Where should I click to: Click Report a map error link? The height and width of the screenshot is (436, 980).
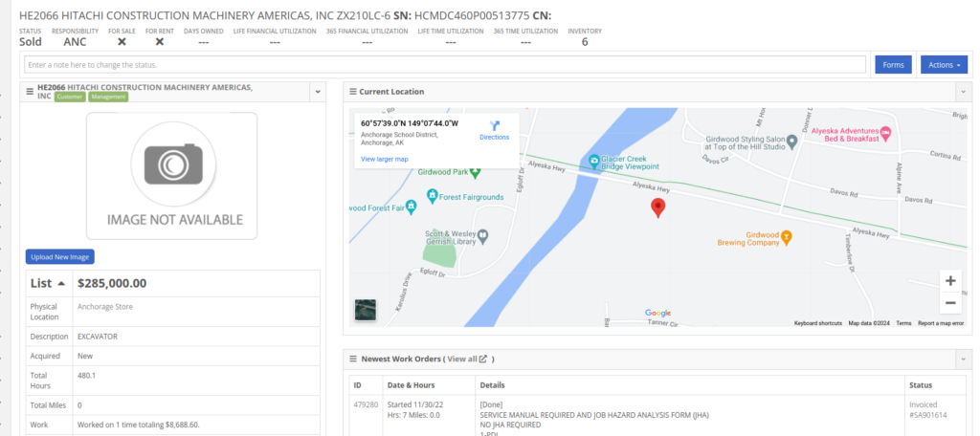941,323
